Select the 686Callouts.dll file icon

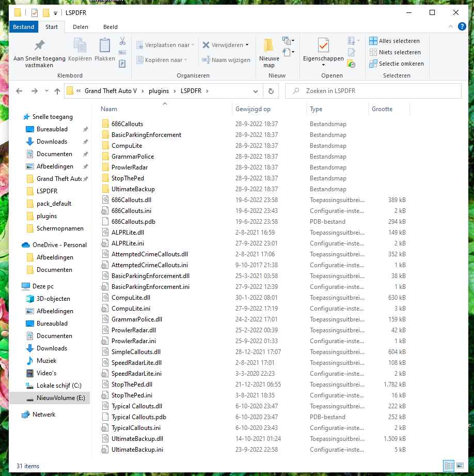point(105,199)
